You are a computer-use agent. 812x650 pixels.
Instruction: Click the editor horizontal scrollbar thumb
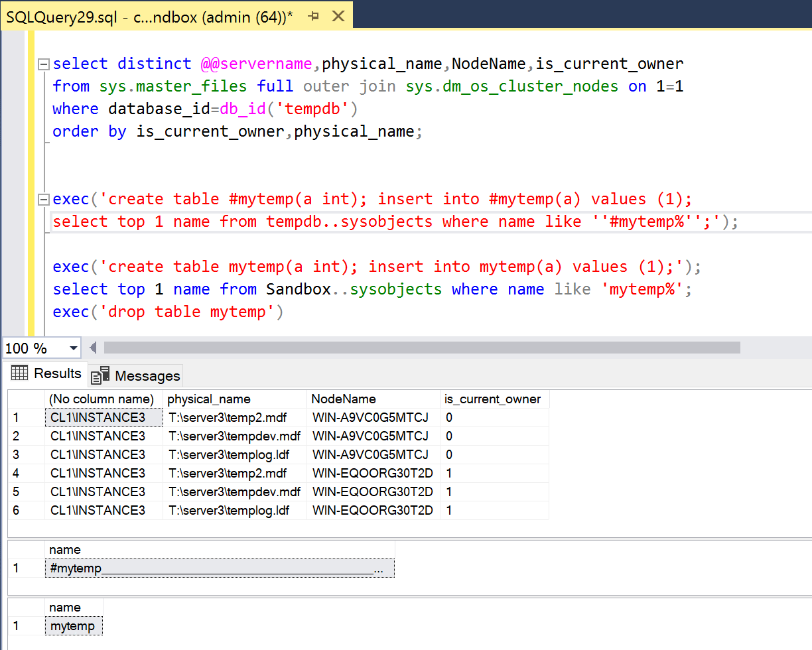pos(421,348)
